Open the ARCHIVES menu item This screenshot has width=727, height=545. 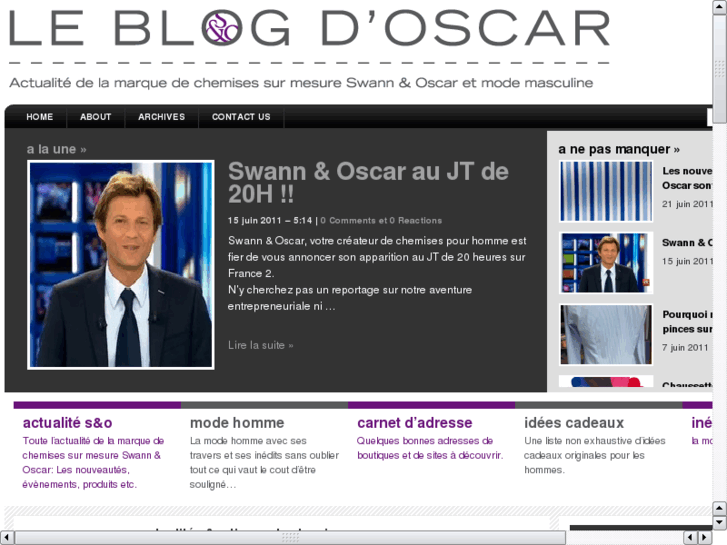[161, 117]
